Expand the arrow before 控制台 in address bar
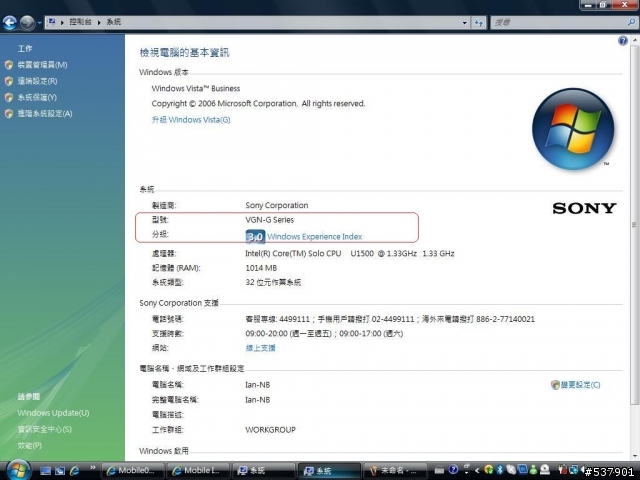Image resolution: width=640 pixels, height=480 pixels. (62, 22)
